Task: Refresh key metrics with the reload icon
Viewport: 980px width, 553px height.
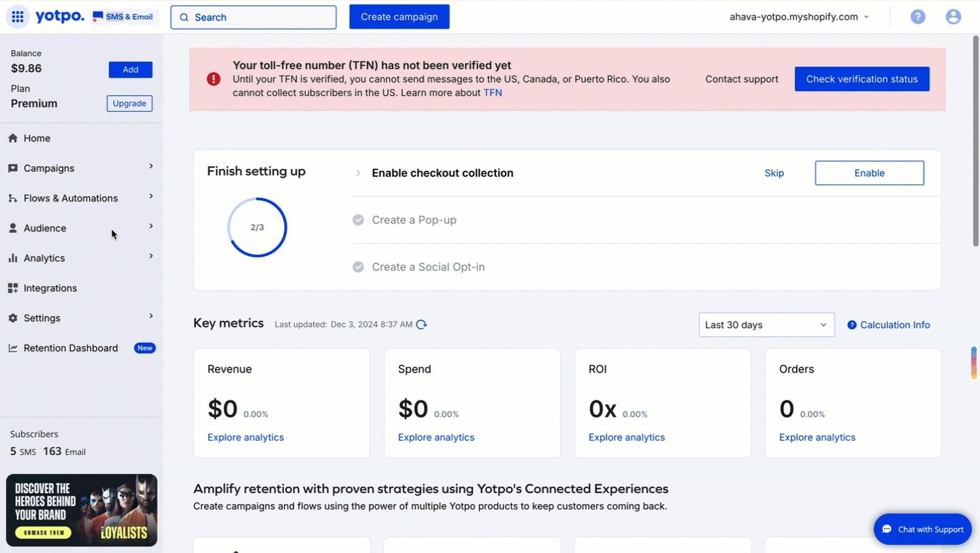Action: point(421,324)
